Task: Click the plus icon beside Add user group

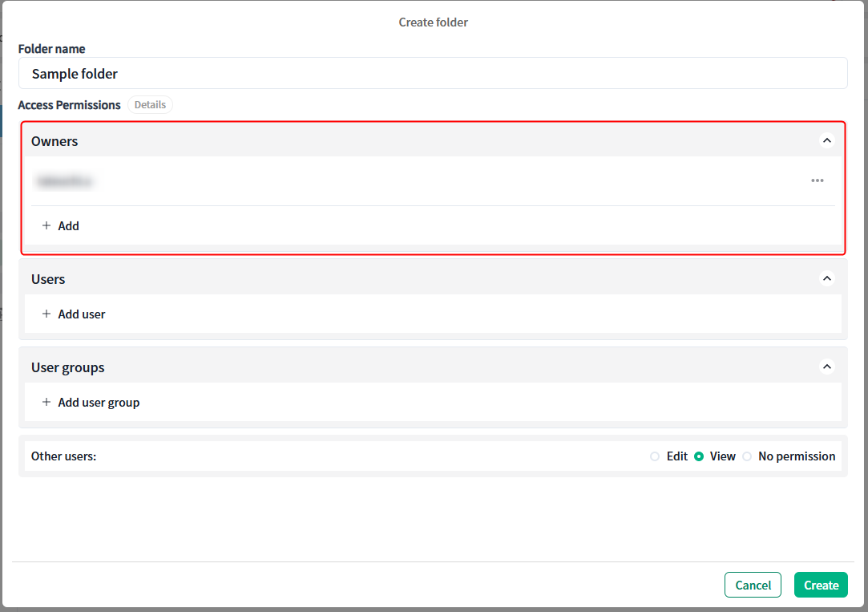Action: pos(46,402)
